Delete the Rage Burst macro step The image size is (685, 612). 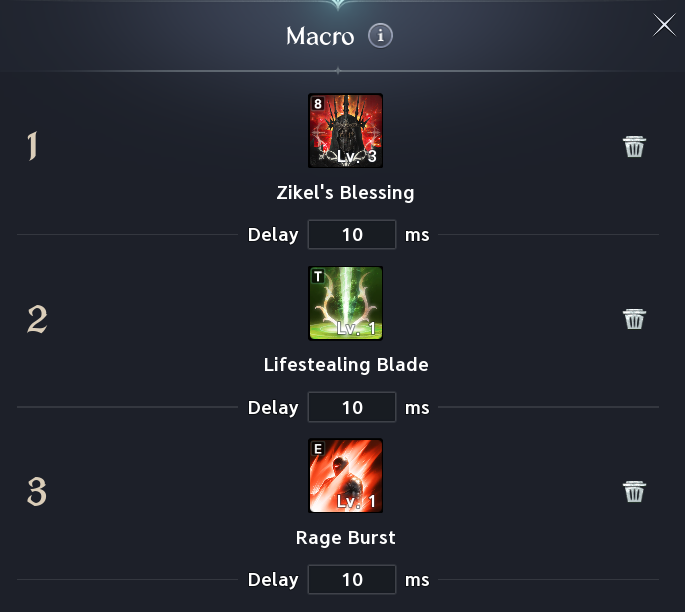coord(634,491)
